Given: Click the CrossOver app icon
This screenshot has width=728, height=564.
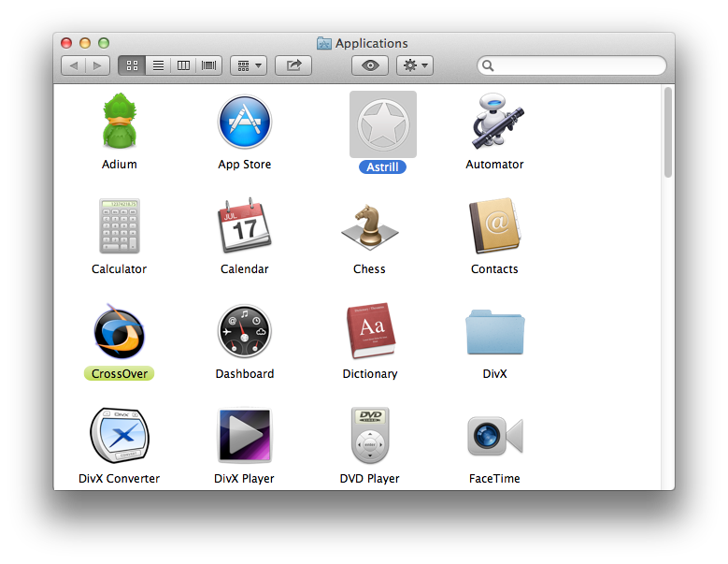Looking at the screenshot, I should tap(119, 332).
